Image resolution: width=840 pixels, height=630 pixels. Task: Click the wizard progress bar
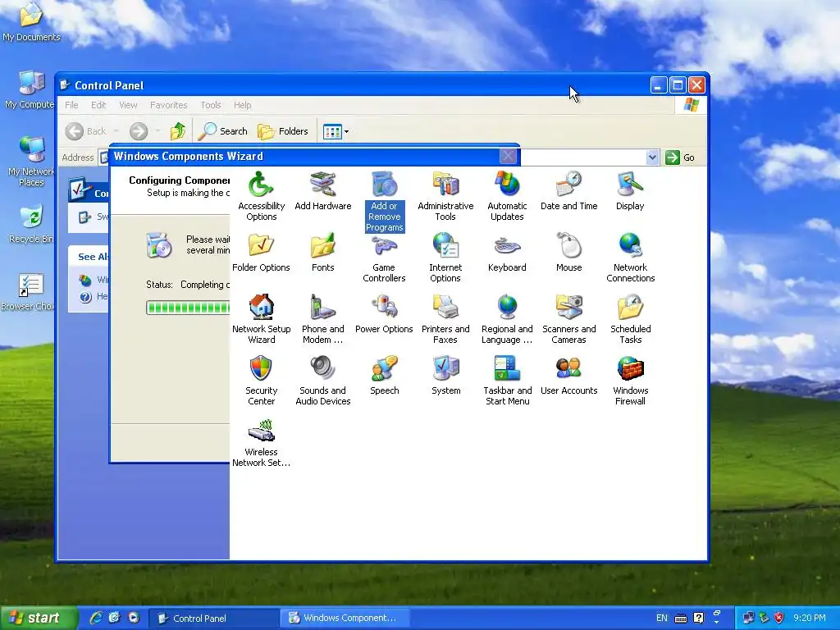188,308
